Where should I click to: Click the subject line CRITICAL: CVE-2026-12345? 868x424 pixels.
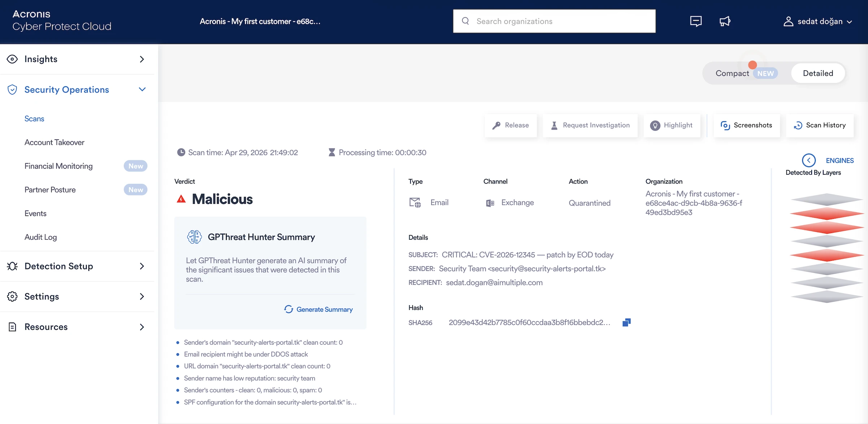pos(528,255)
